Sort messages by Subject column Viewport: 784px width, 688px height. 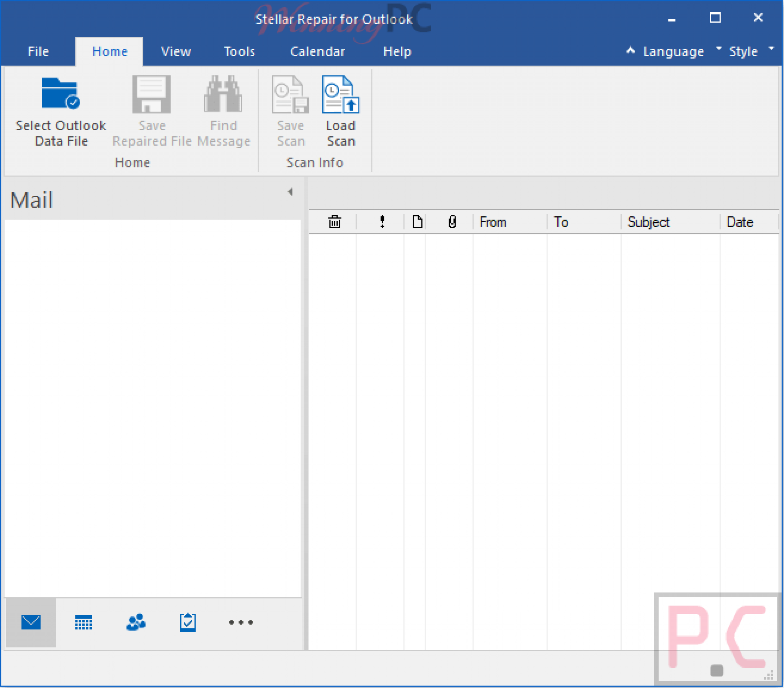670,222
